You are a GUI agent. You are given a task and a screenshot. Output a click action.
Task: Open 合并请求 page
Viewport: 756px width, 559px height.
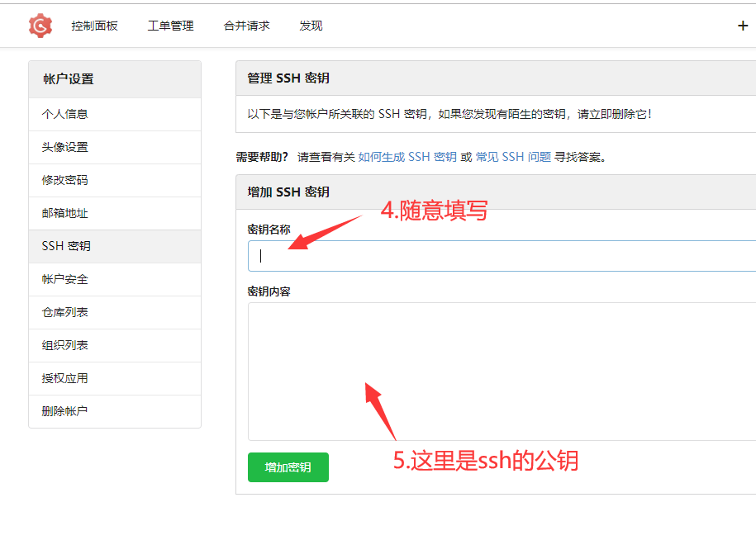tap(247, 26)
